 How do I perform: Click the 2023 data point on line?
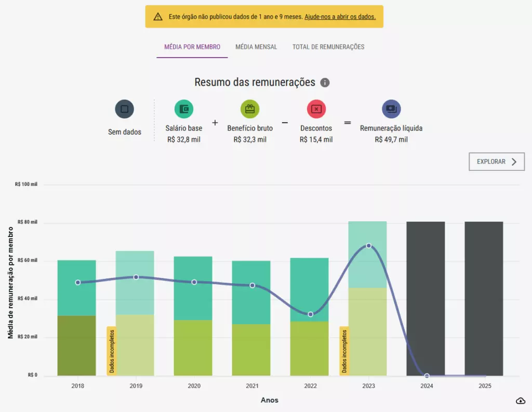point(369,245)
